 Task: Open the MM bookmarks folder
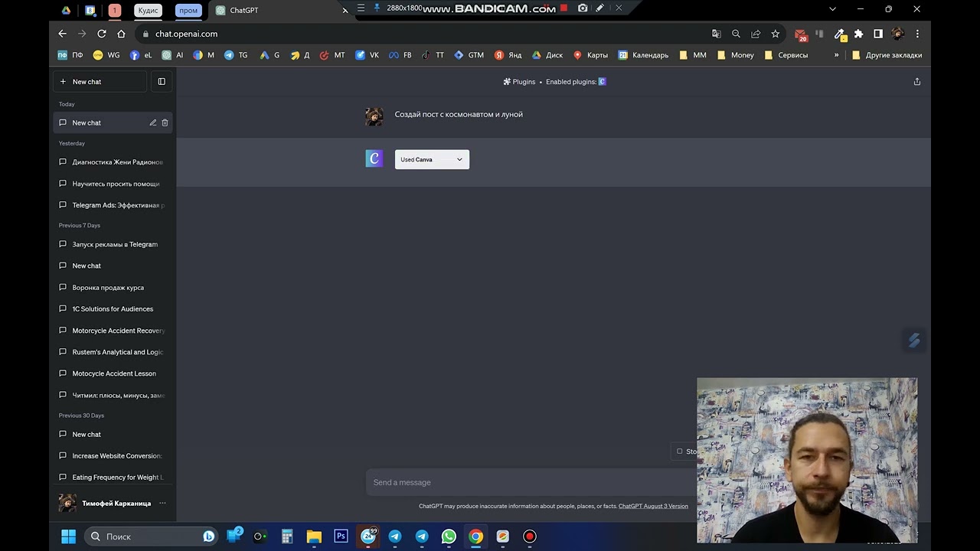(693, 55)
